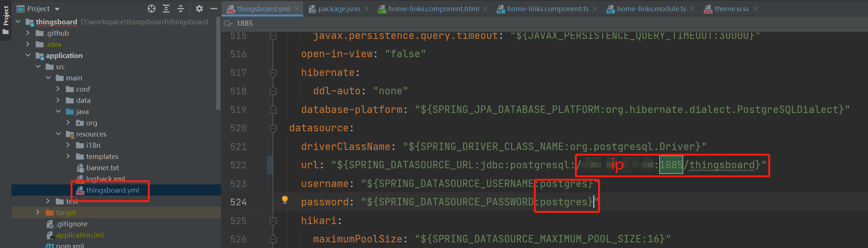Select the target folder row
This screenshot has width=868, height=248.
(x=116, y=212)
